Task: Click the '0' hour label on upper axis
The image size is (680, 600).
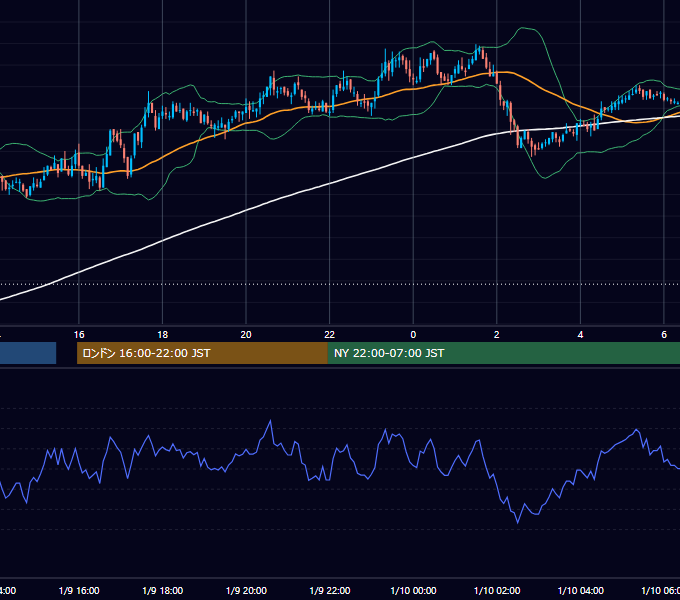Action: tap(413, 335)
